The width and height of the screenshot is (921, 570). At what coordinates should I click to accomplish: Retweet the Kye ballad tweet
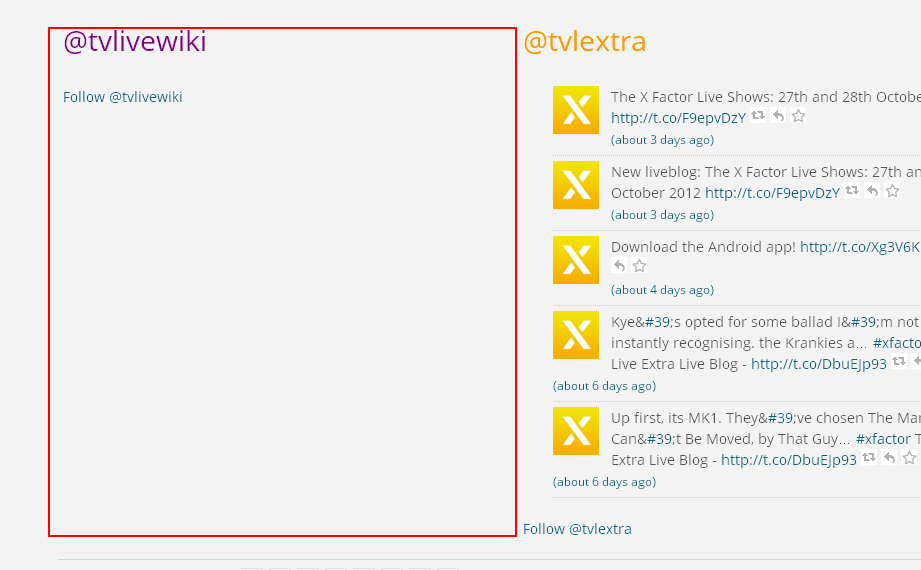coord(899,362)
